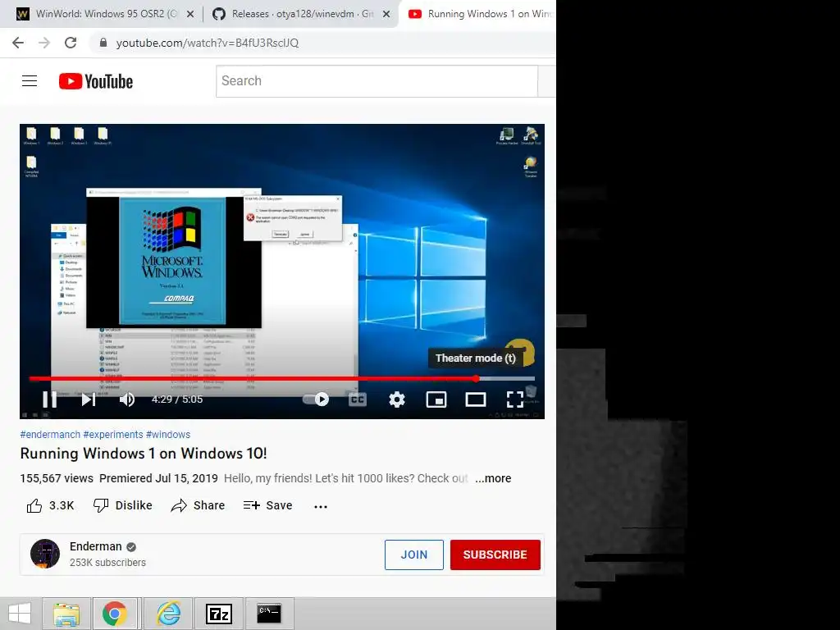Open the #experiments hashtag
The height and width of the screenshot is (630, 840).
coord(113,435)
